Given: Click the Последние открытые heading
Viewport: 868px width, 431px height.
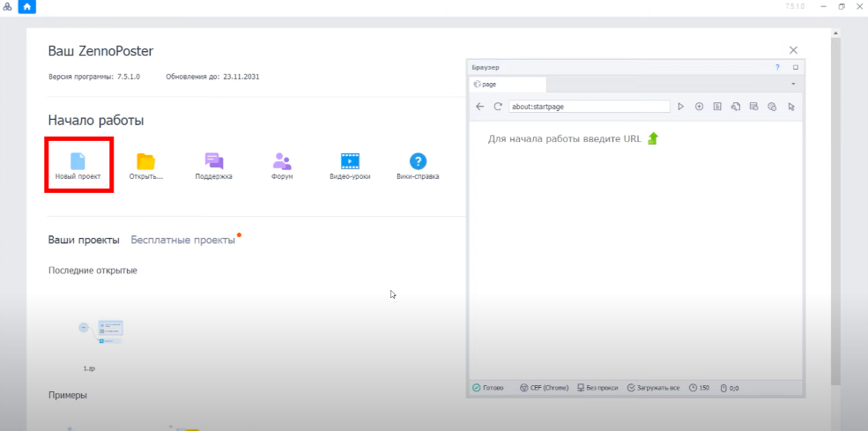Looking at the screenshot, I should click(93, 271).
